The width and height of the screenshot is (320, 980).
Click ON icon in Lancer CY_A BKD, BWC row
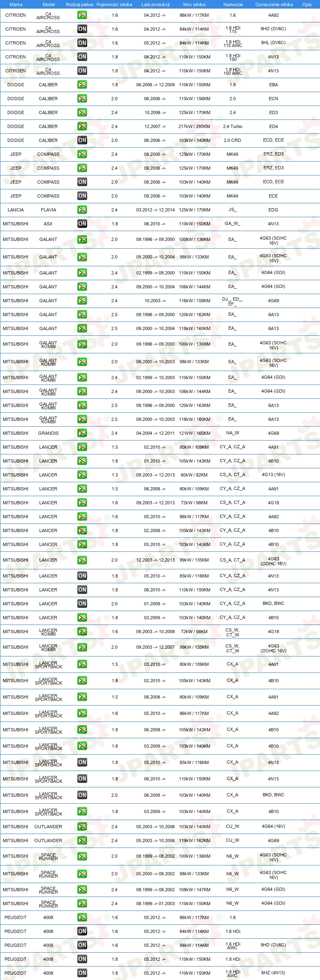pyautogui.click(x=82, y=604)
